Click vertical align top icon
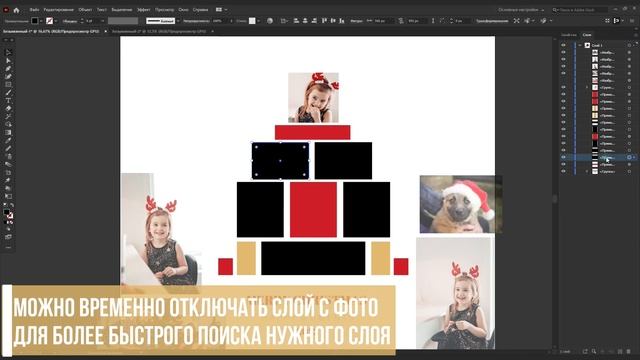 [324, 21]
